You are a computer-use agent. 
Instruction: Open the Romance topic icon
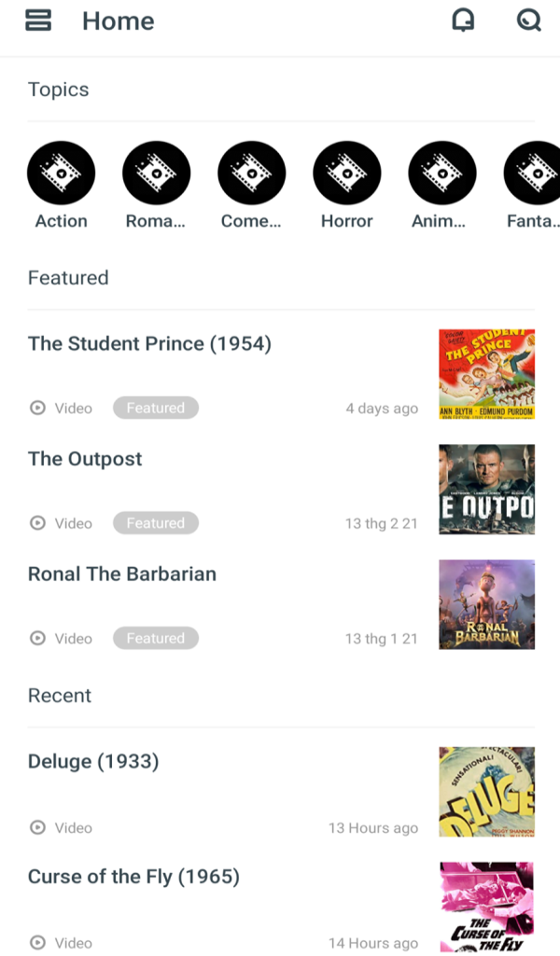[x=156, y=172]
